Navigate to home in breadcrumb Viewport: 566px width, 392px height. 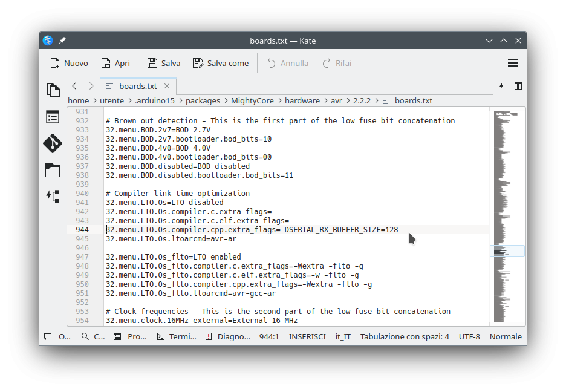point(79,100)
